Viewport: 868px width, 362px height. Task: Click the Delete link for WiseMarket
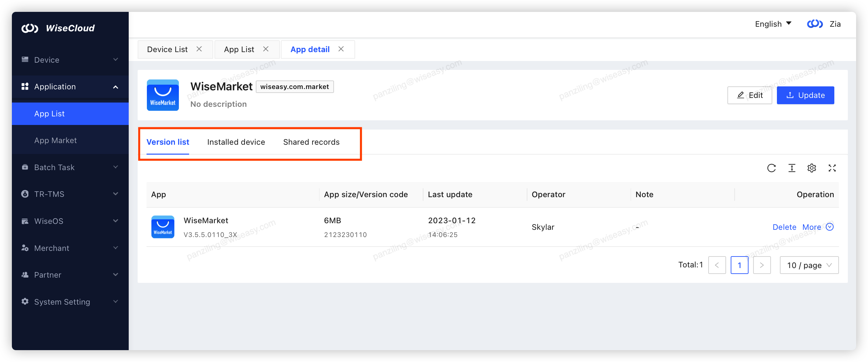[x=784, y=227]
